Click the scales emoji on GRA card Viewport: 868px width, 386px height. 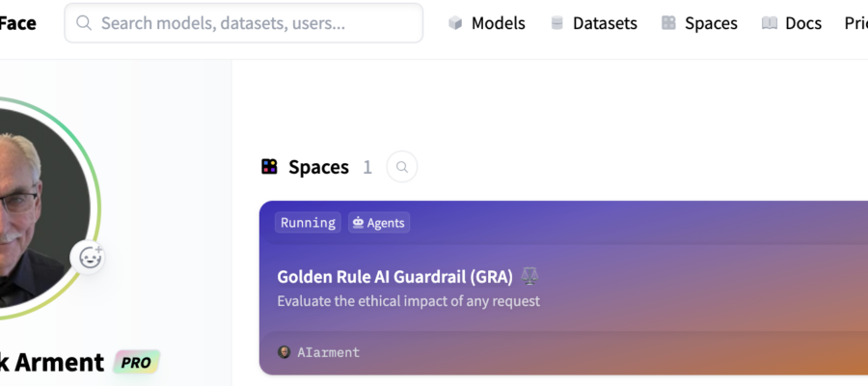[529, 276]
